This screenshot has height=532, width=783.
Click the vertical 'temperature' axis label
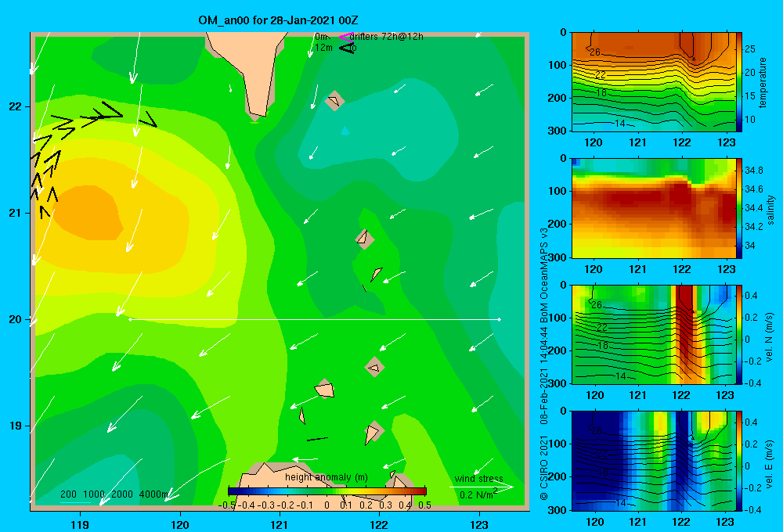[763, 82]
